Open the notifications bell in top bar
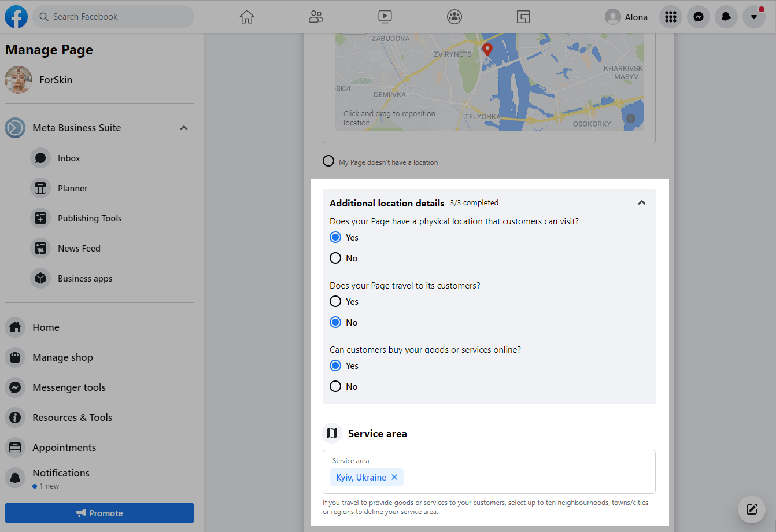The width and height of the screenshot is (776, 532). (726, 17)
